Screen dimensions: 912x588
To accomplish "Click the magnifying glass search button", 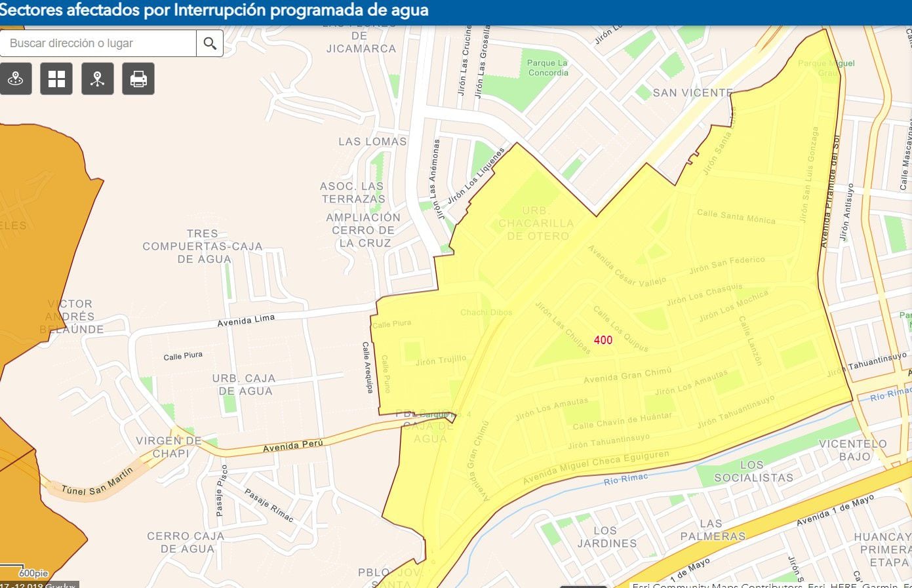I will [x=210, y=43].
